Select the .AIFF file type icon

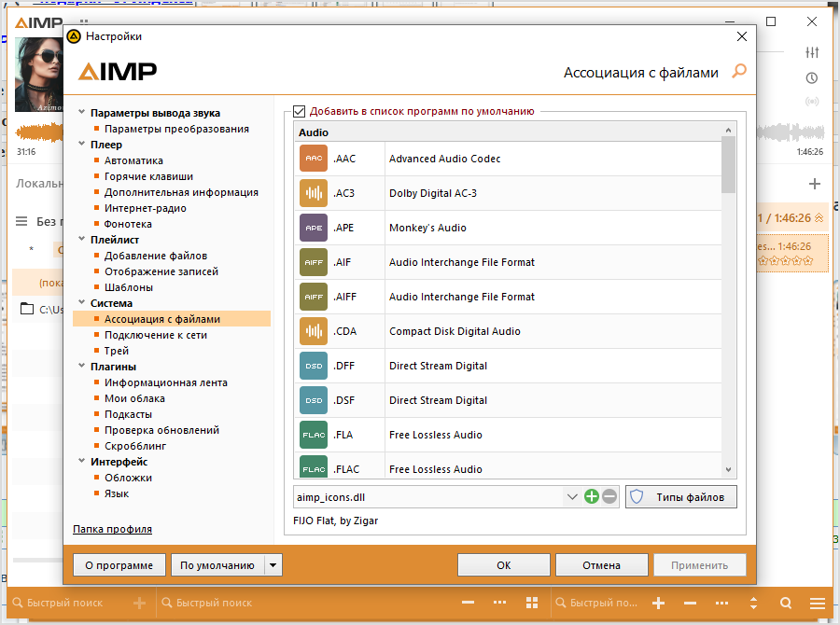pos(314,297)
